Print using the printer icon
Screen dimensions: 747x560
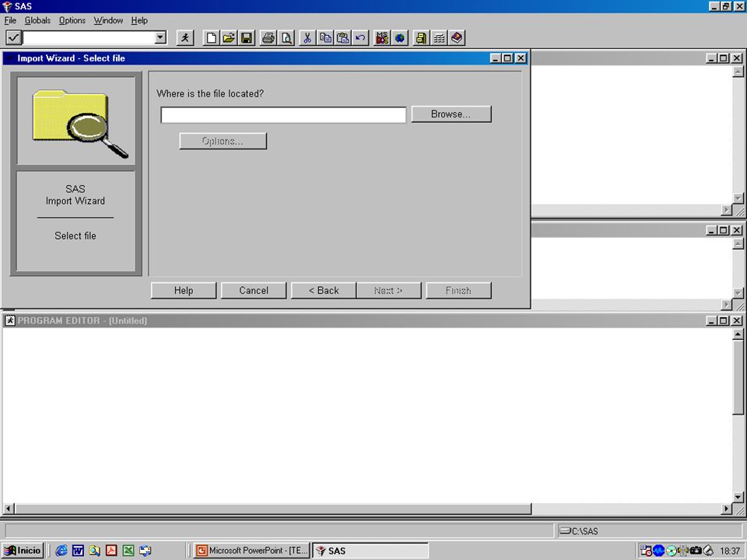[268, 37]
